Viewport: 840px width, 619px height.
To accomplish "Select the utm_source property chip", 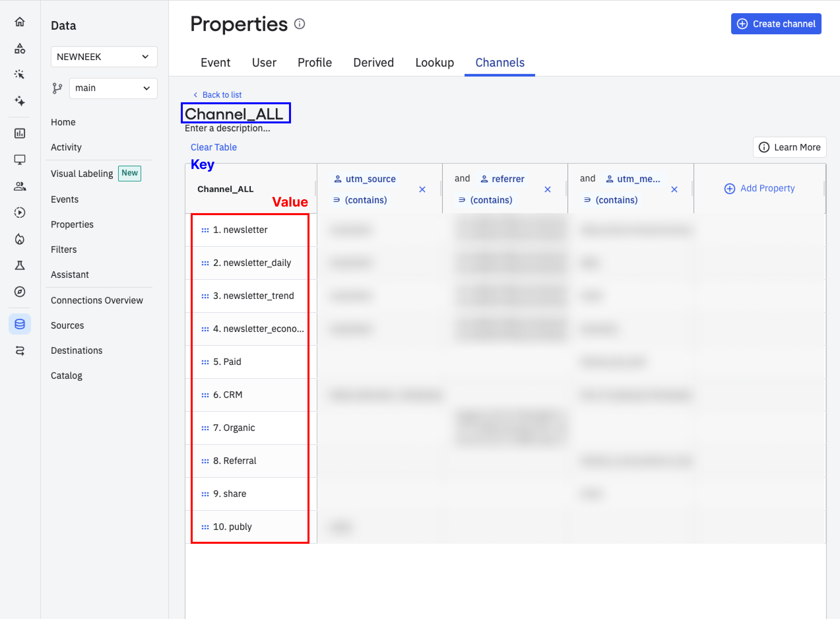I will (x=365, y=179).
